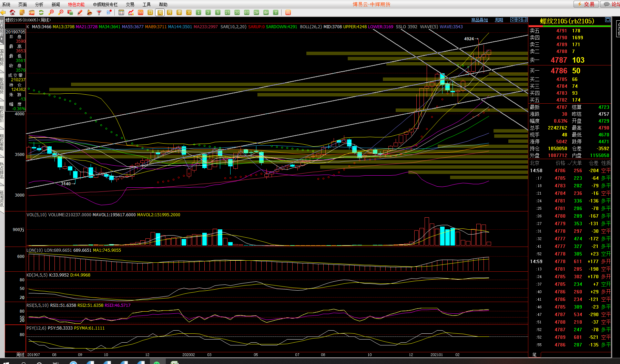Click the zoom-in magnifier icon

[51, 12]
